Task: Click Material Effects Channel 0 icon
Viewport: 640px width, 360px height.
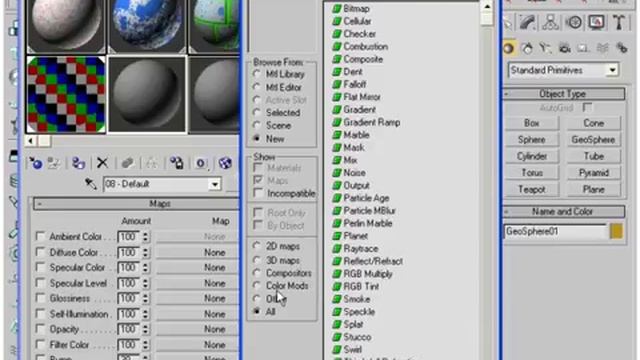Action: point(200,163)
